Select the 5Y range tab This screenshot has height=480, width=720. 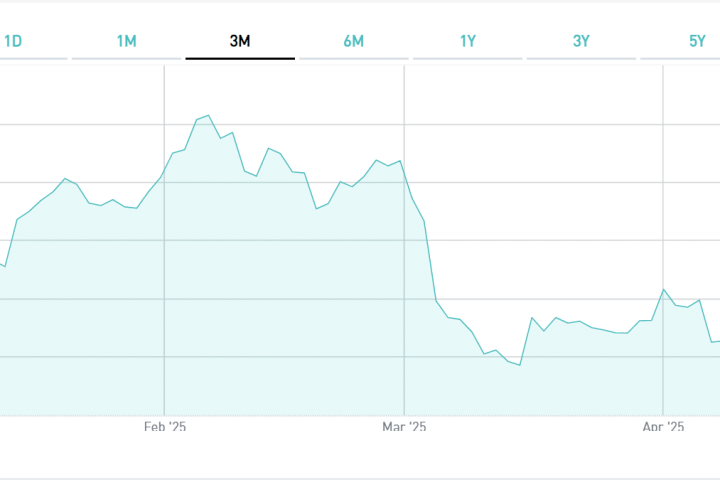pyautogui.click(x=697, y=41)
